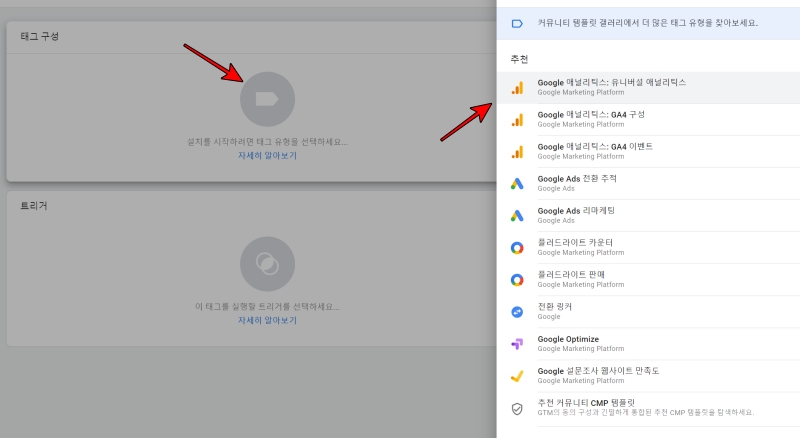The image size is (800, 438).
Task: Select Google 애널리틱스: 유니버설 애널리틱스 tag type
Action: (x=648, y=87)
